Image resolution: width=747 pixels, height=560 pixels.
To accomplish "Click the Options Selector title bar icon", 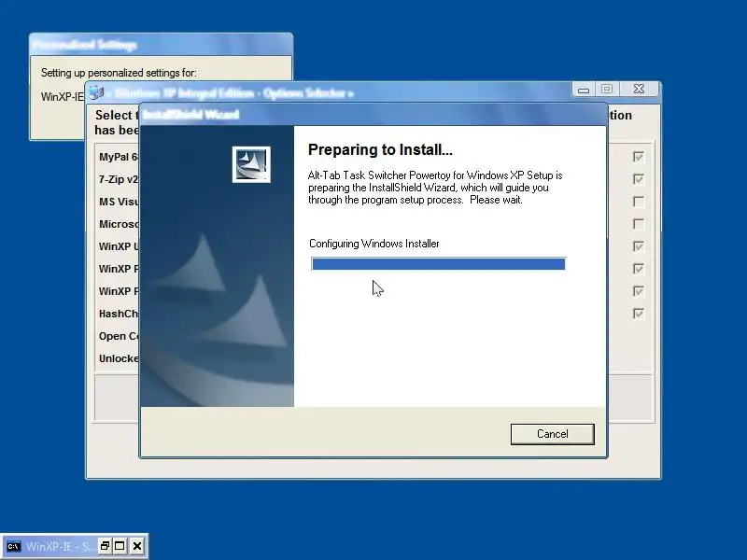I will point(96,92).
